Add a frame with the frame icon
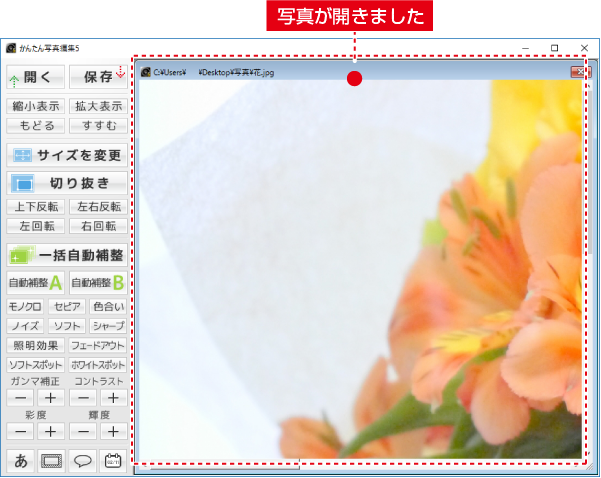The image size is (601, 478). click(52, 461)
